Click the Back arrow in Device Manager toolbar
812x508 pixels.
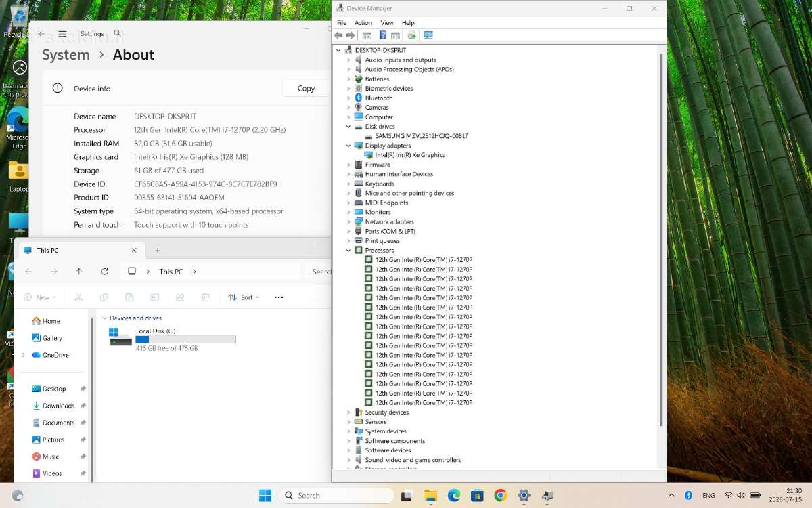(338, 35)
